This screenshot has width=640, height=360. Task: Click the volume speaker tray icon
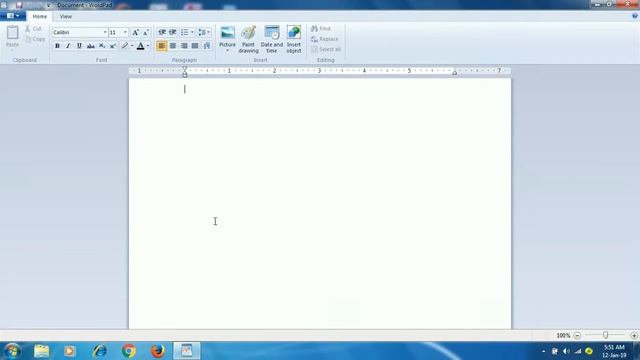pyautogui.click(x=566, y=351)
